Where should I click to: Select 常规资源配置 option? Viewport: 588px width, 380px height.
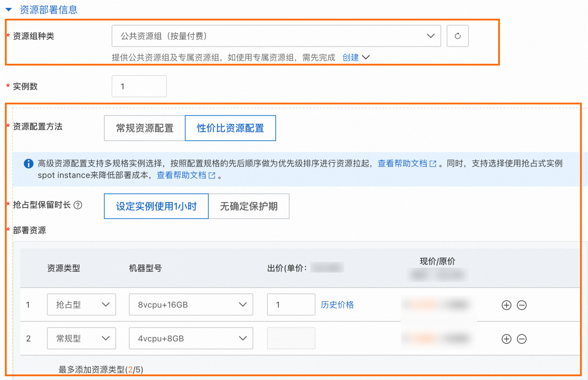pos(145,128)
